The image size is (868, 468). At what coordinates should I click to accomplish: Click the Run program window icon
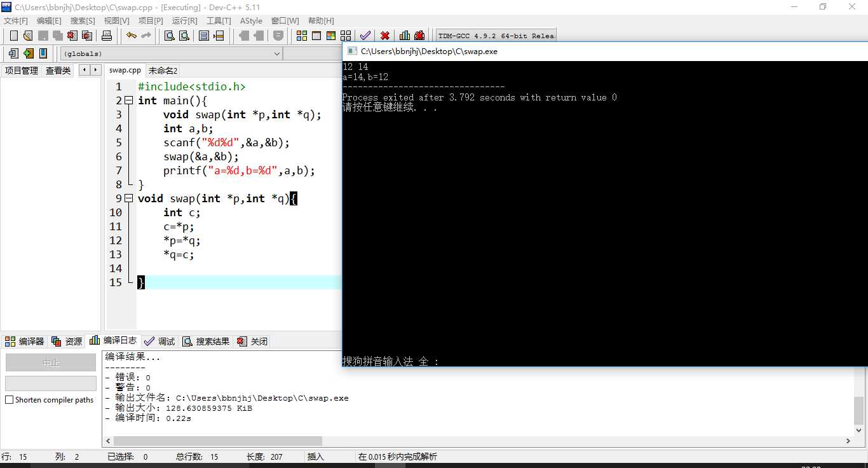tap(316, 36)
